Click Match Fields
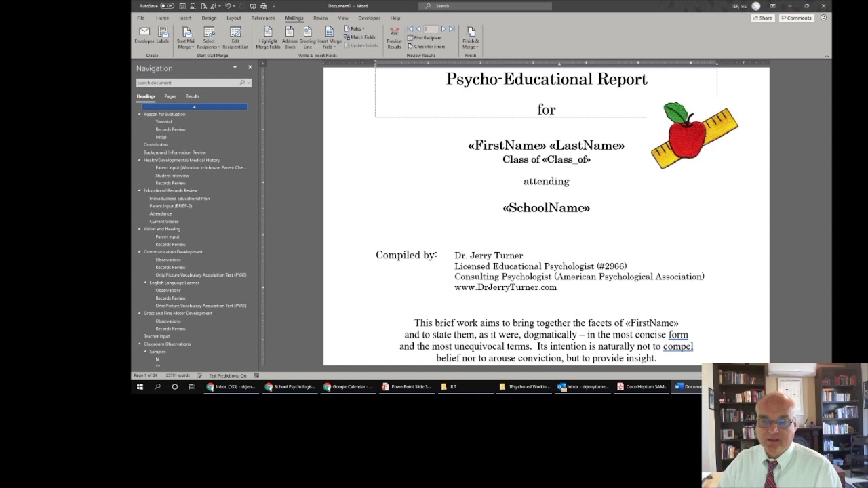 360,37
